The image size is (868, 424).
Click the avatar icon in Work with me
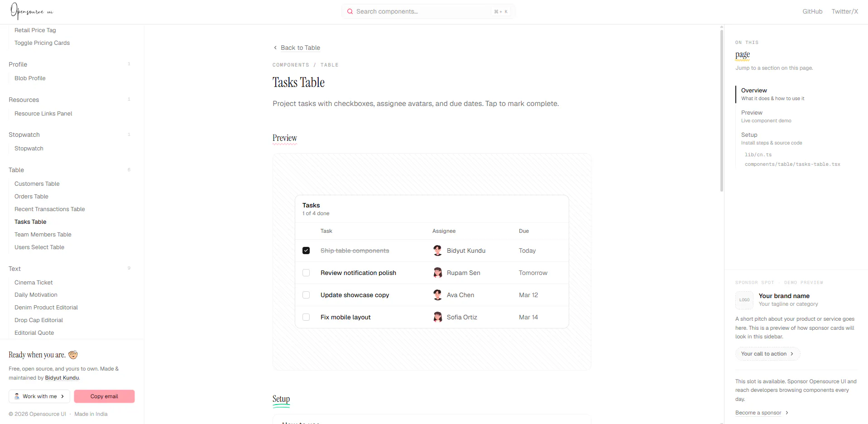click(x=17, y=396)
